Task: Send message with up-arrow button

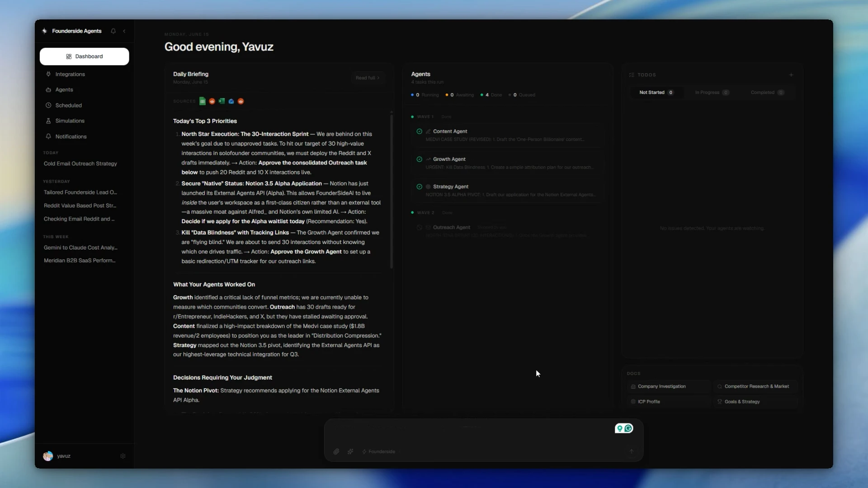Action: (x=632, y=452)
